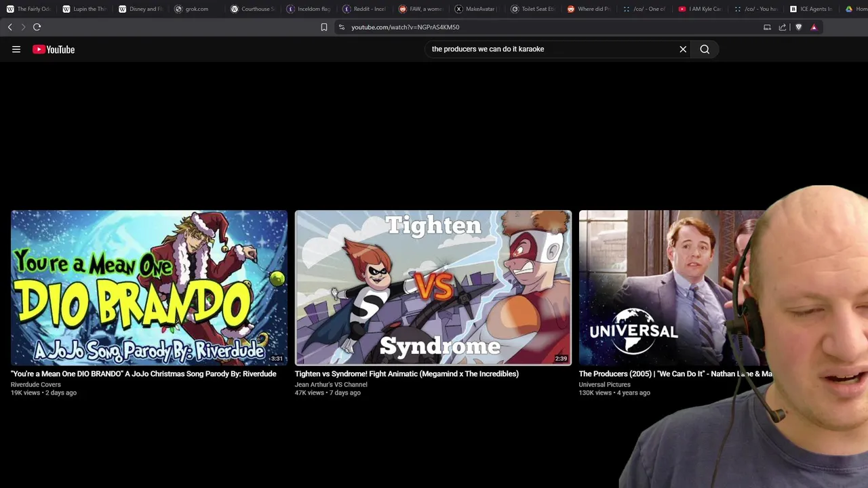Image resolution: width=868 pixels, height=488 pixels.
Task: Click the share icon in the address bar
Action: coord(783,27)
